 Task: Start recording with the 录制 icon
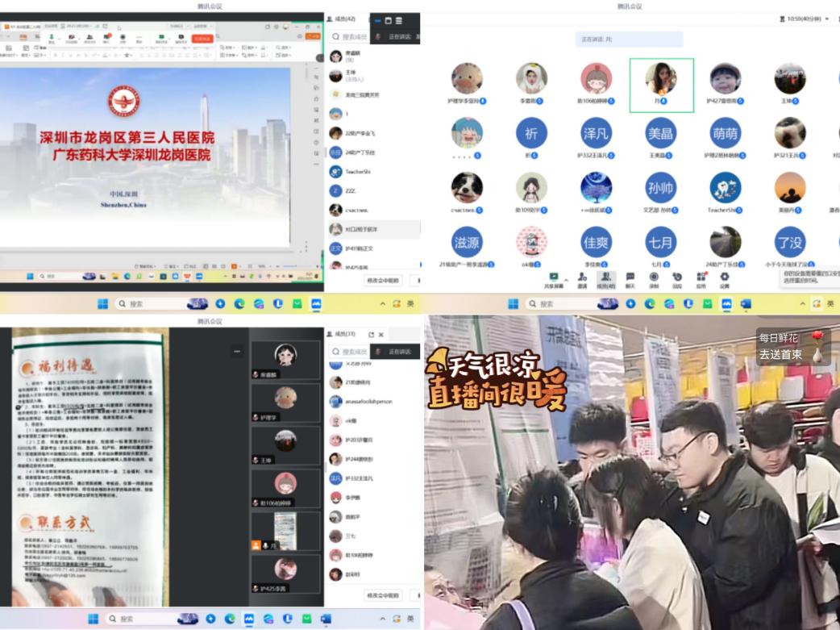pyautogui.click(x=654, y=277)
